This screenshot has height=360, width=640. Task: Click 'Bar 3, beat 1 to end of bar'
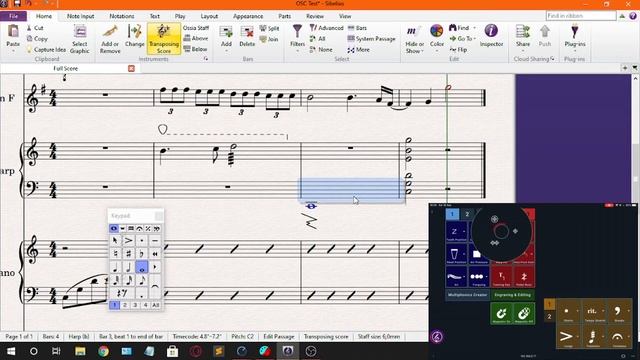[x=131, y=337]
